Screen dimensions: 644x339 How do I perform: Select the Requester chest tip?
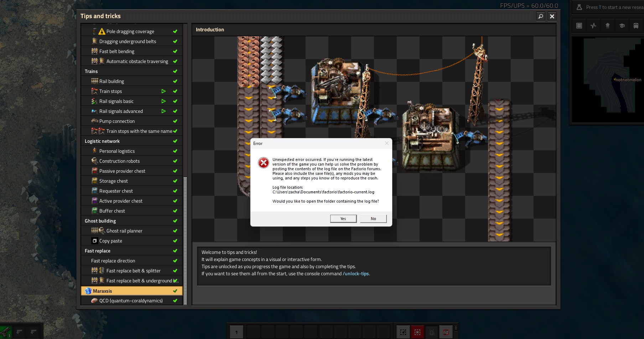pos(132,191)
